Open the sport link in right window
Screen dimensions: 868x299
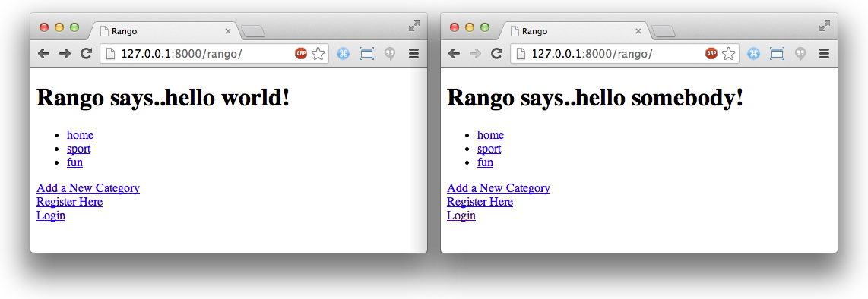tap(489, 149)
